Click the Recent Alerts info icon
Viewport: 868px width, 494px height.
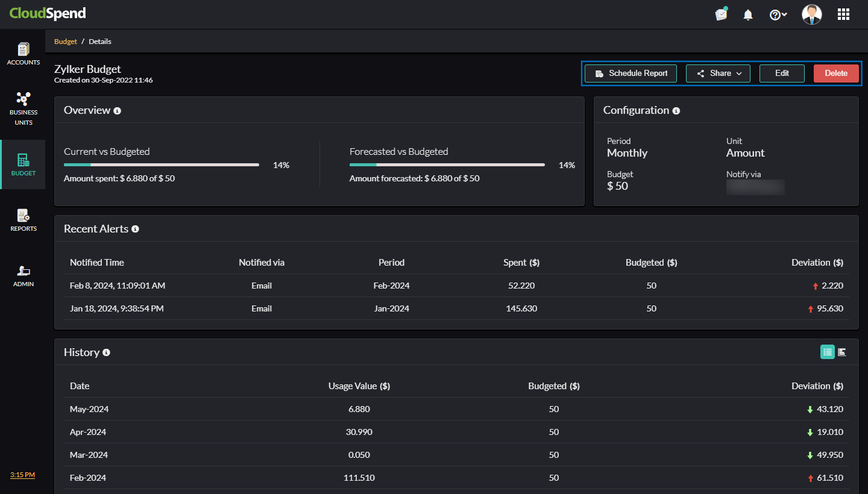pos(135,229)
